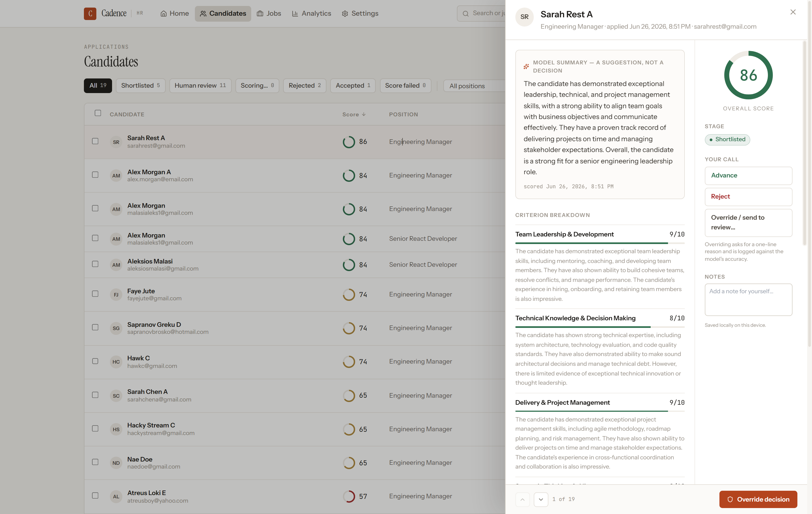Filter by Accepted candidates
Image resolution: width=812 pixels, height=514 pixels.
(353, 85)
